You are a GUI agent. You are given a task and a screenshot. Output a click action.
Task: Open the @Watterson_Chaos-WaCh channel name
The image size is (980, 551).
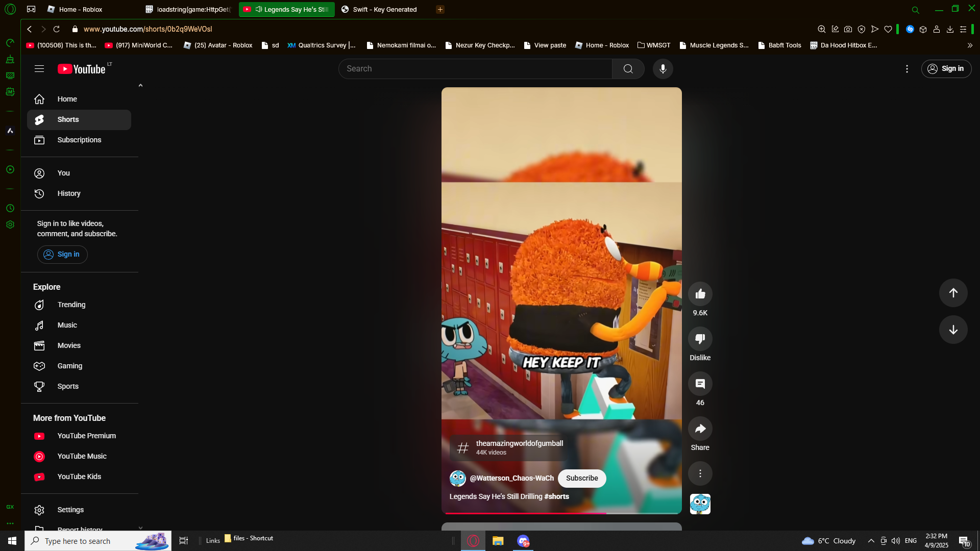click(x=511, y=478)
